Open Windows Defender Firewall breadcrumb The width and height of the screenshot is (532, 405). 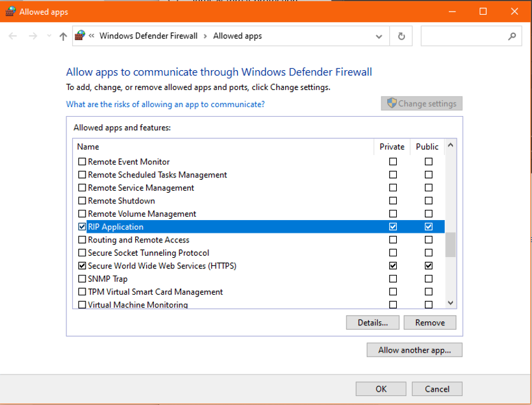pyautogui.click(x=148, y=36)
